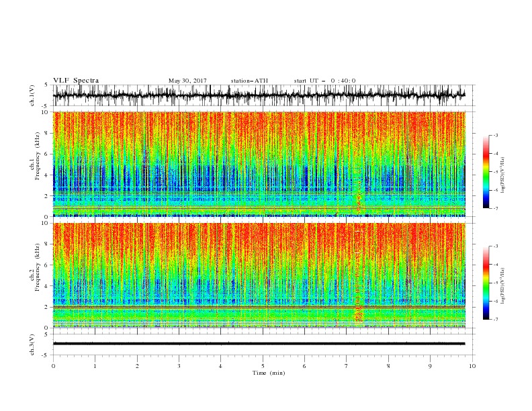Click the "ch.1(V)" axis label
This screenshot has width=532, height=411.
pos(32,95)
